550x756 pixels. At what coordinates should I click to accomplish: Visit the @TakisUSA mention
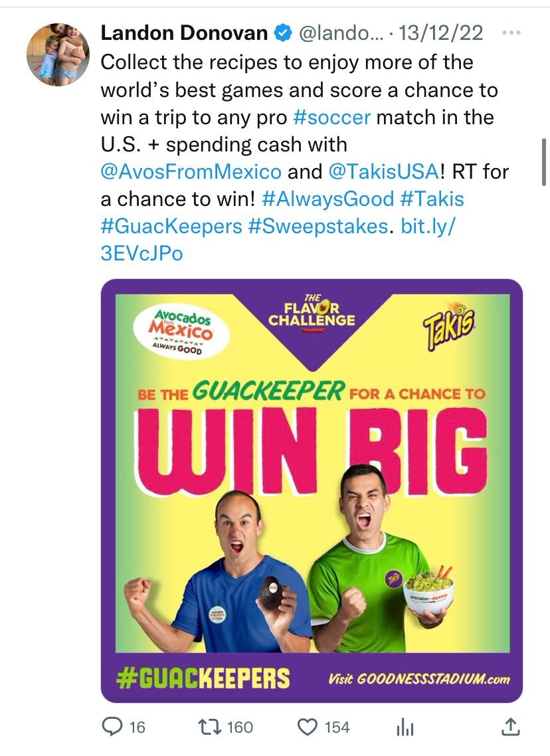(x=384, y=171)
